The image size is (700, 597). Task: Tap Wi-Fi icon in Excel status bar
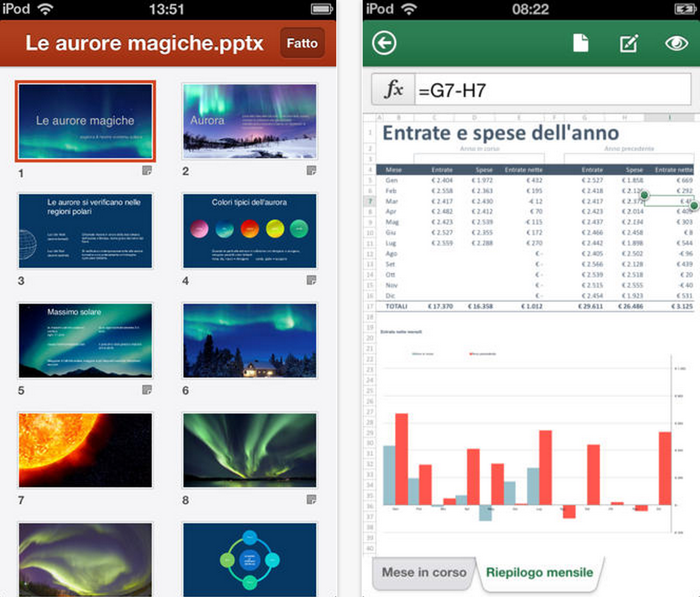(409, 9)
